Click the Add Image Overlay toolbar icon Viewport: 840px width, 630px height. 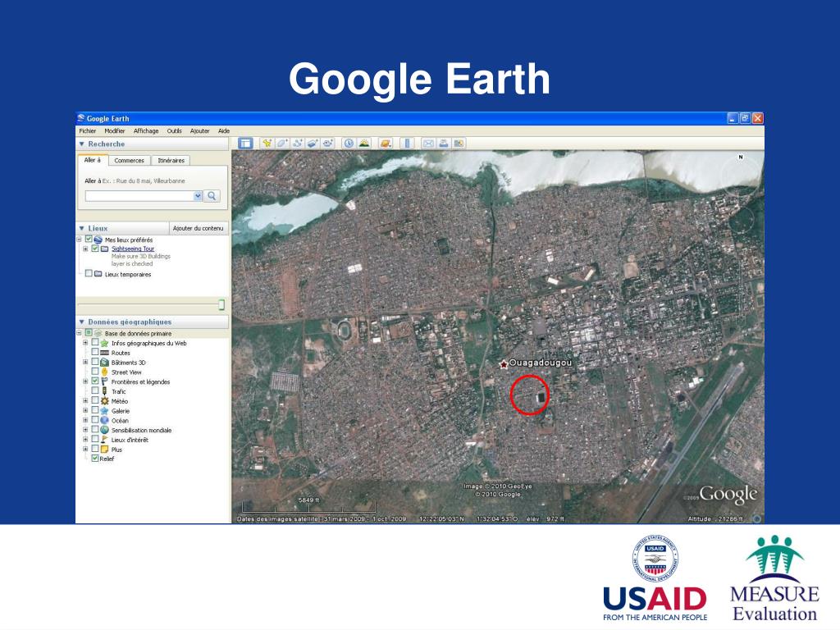pyautogui.click(x=313, y=143)
